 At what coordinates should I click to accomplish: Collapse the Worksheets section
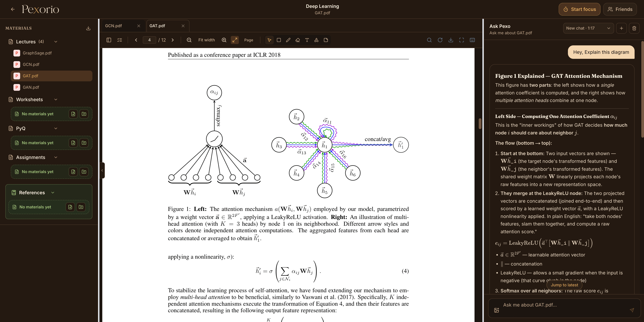click(x=56, y=100)
